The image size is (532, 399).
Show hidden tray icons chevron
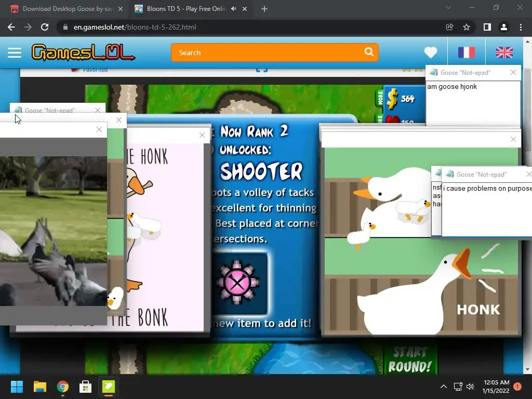444,387
